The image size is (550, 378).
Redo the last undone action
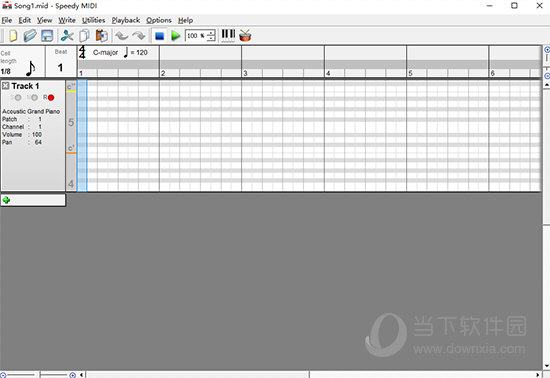[x=139, y=35]
